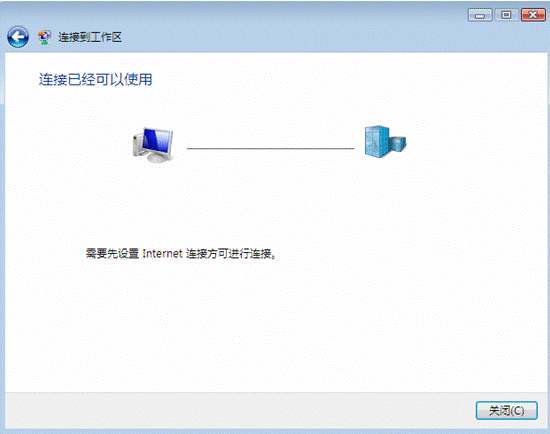Image resolution: width=550 pixels, height=434 pixels.
Task: Go back using the blue arrow button
Action: tap(18, 37)
